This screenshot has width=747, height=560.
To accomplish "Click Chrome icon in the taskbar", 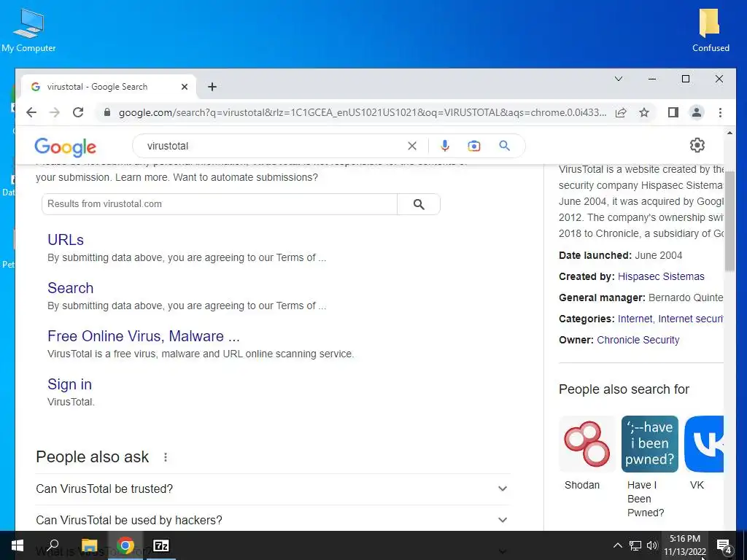I will pos(125,545).
